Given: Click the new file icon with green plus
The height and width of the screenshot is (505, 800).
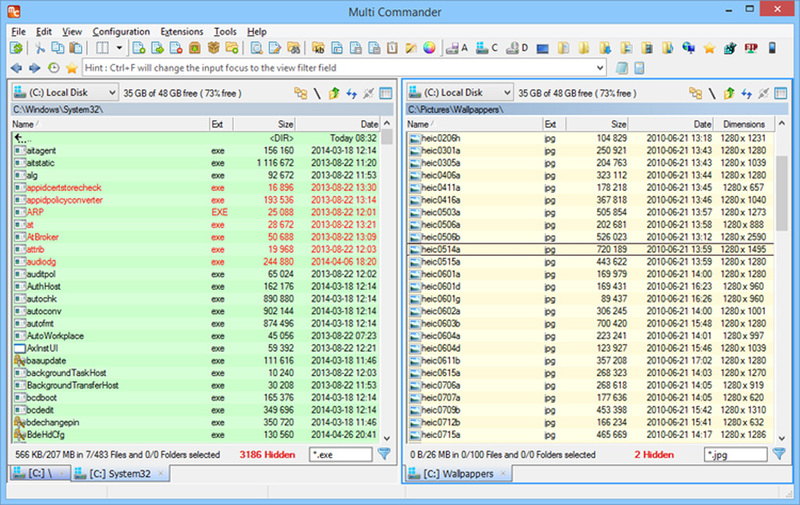Looking at the screenshot, I should pos(139,48).
